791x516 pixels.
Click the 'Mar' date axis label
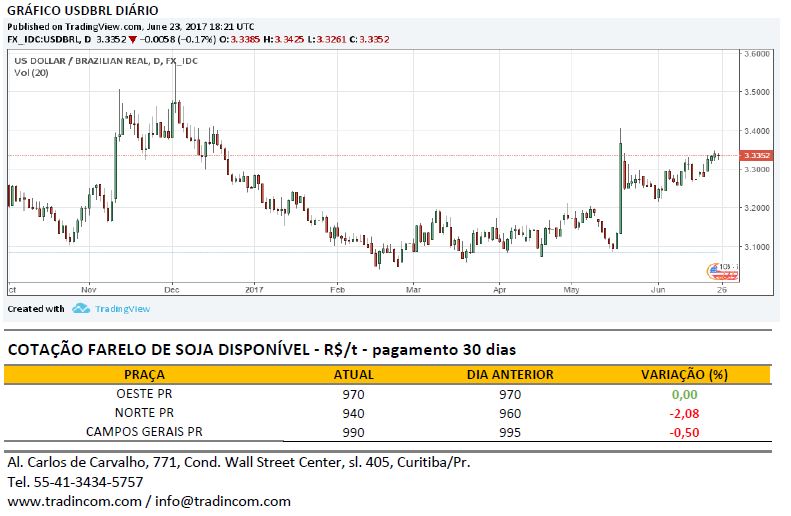pos(414,290)
